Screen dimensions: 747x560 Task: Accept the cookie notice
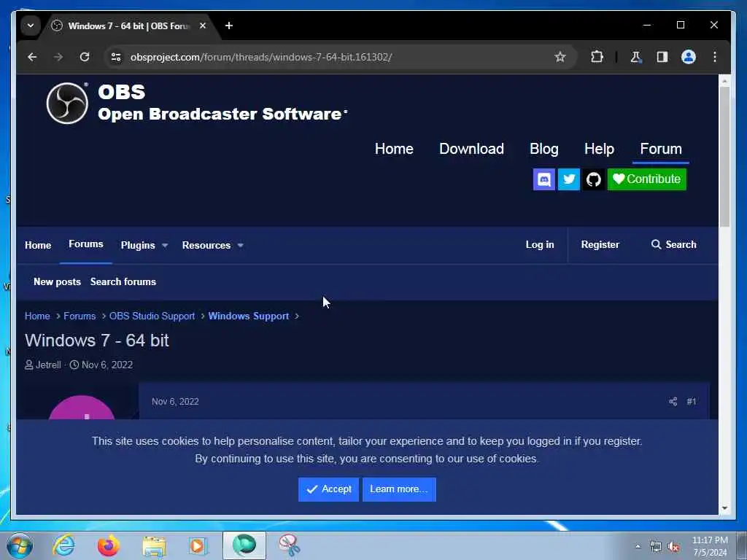pyautogui.click(x=328, y=489)
